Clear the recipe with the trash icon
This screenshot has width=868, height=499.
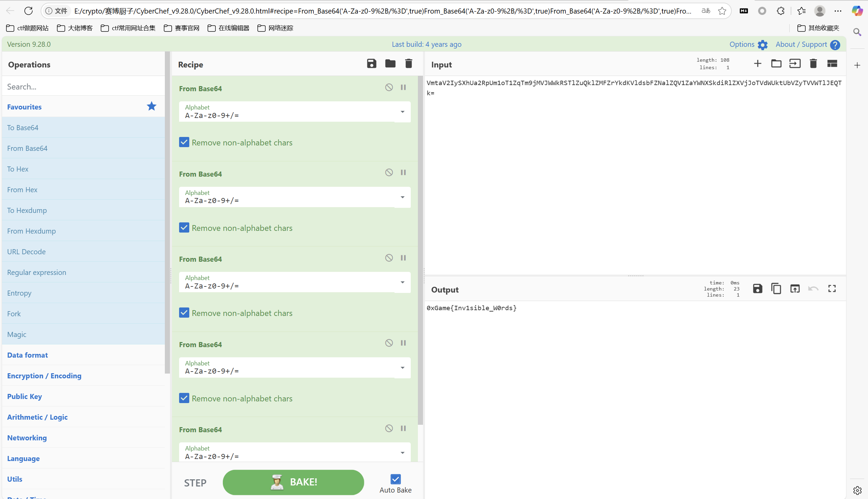409,64
